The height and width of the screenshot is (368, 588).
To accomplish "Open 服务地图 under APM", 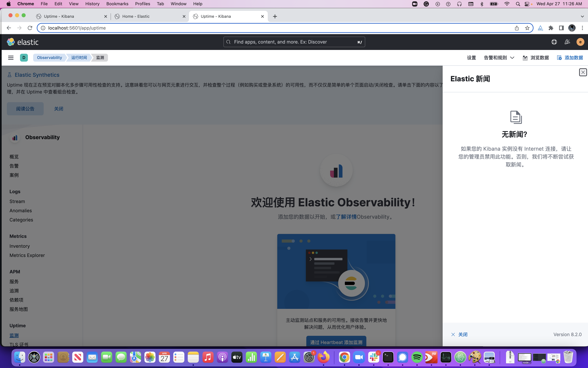I will tap(19, 309).
